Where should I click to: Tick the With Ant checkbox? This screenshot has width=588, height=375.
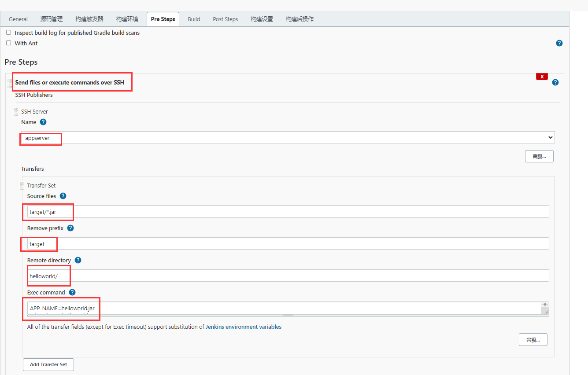(8, 43)
